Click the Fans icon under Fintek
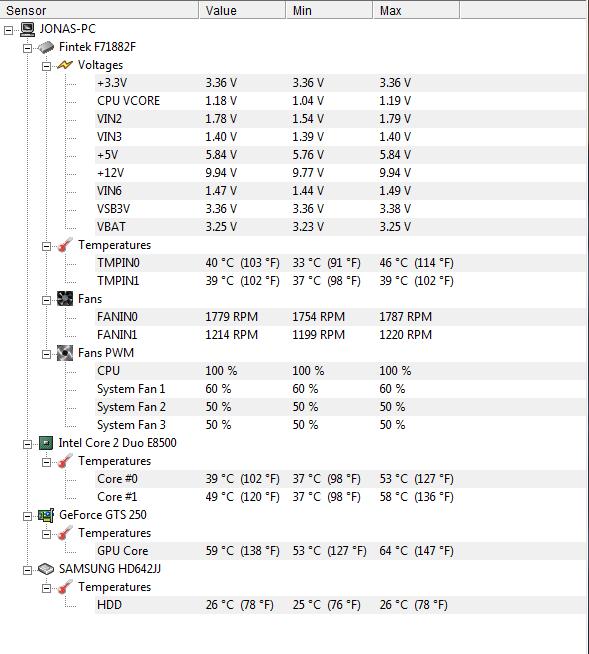Image resolution: width=589 pixels, height=654 pixels. coord(65,299)
